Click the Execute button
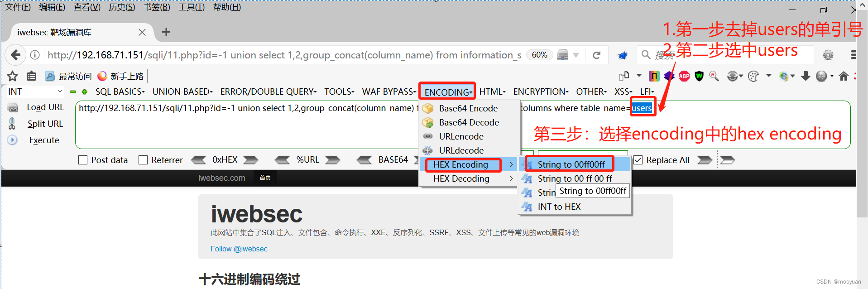 pyautogui.click(x=44, y=140)
